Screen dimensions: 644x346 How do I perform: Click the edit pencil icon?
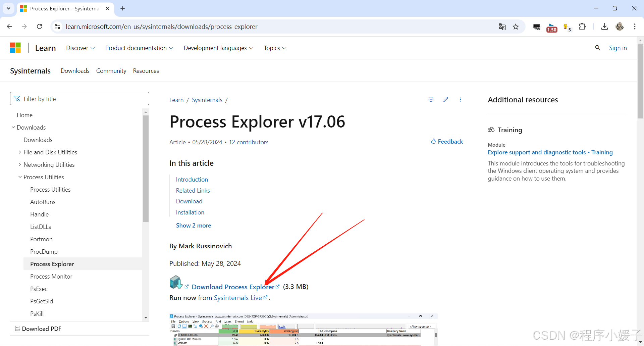(446, 99)
